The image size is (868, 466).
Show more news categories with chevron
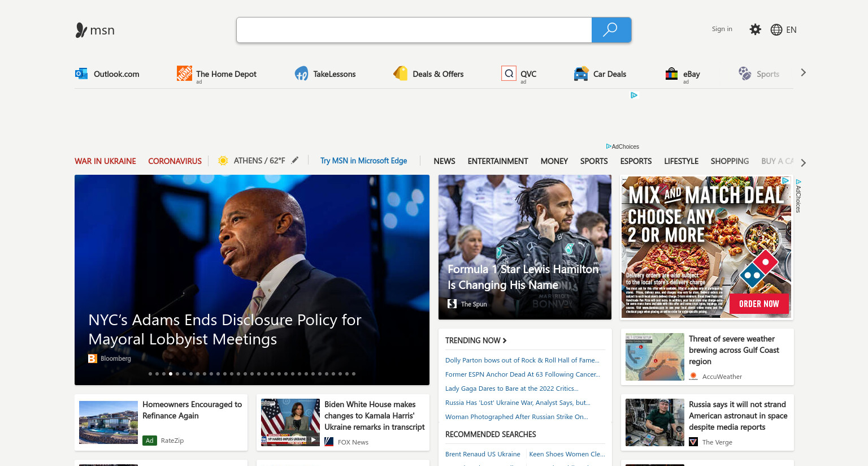[803, 163]
